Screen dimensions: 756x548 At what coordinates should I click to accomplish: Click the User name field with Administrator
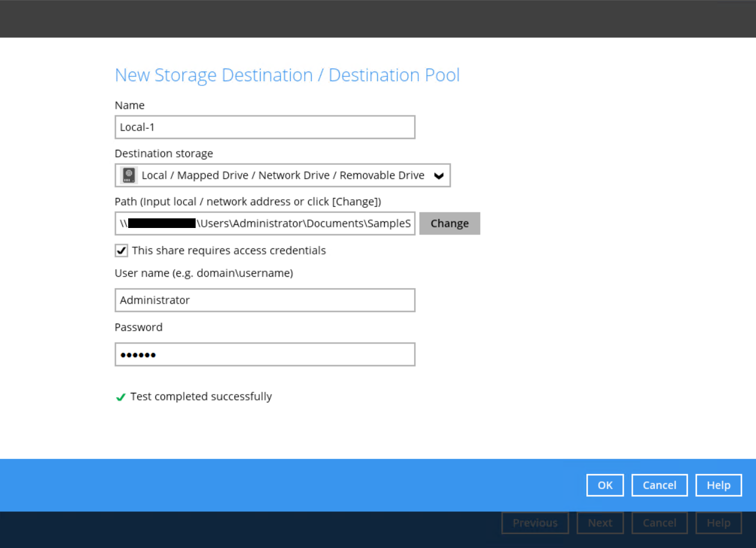pyautogui.click(x=265, y=300)
